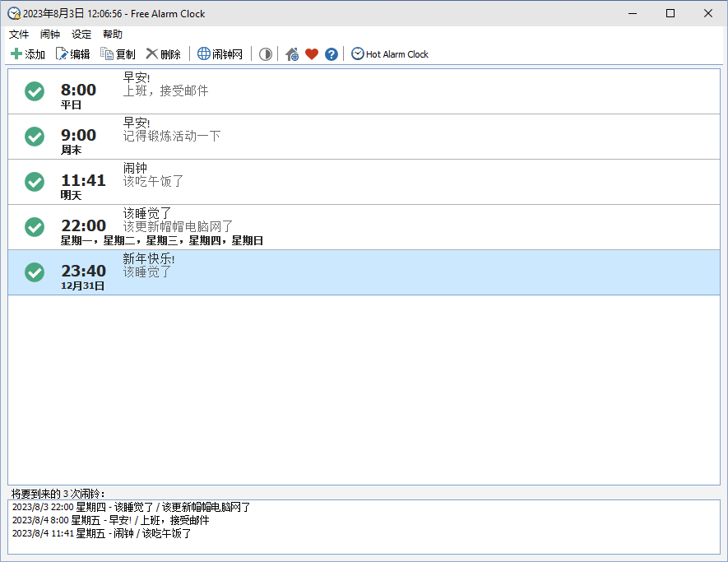728x562 pixels.
Task: Open the Hot Alarm Clock link
Action: coord(390,54)
